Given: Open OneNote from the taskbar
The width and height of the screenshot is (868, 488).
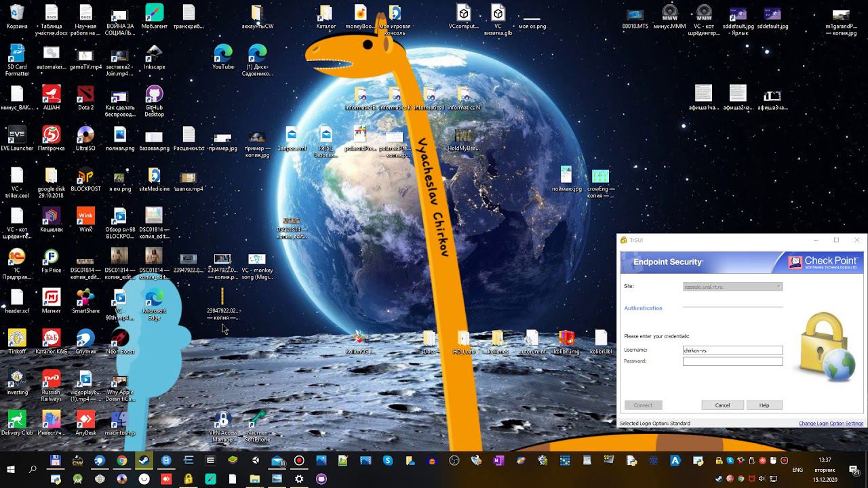Looking at the screenshot, I should (498, 461).
